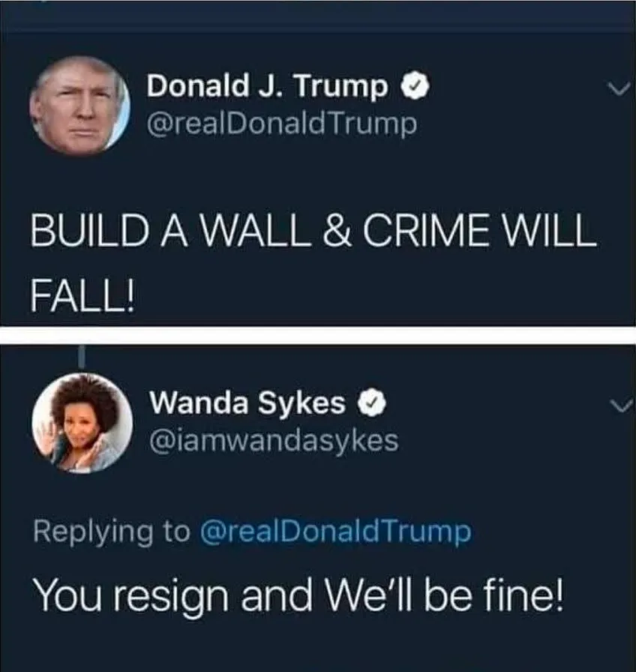Click the white divider between the tweets
The height and width of the screenshot is (672, 636).
point(318,335)
